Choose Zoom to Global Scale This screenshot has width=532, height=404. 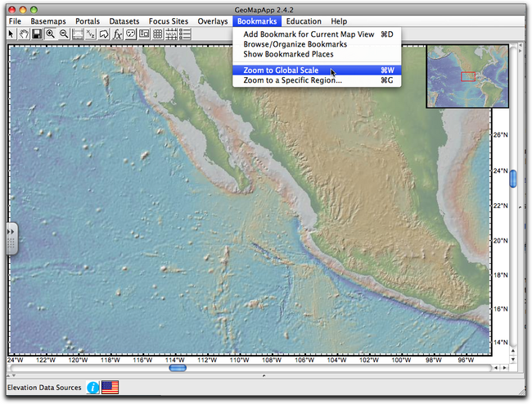[x=281, y=70]
